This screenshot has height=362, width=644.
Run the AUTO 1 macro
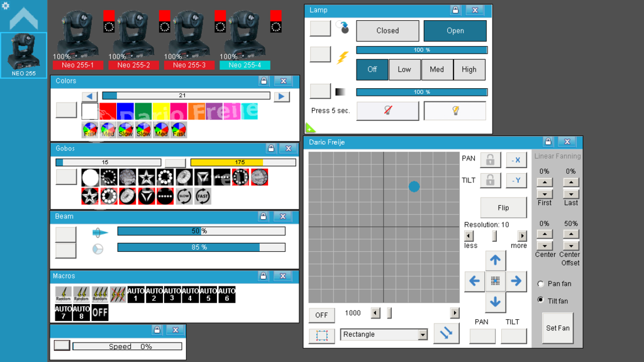click(136, 294)
